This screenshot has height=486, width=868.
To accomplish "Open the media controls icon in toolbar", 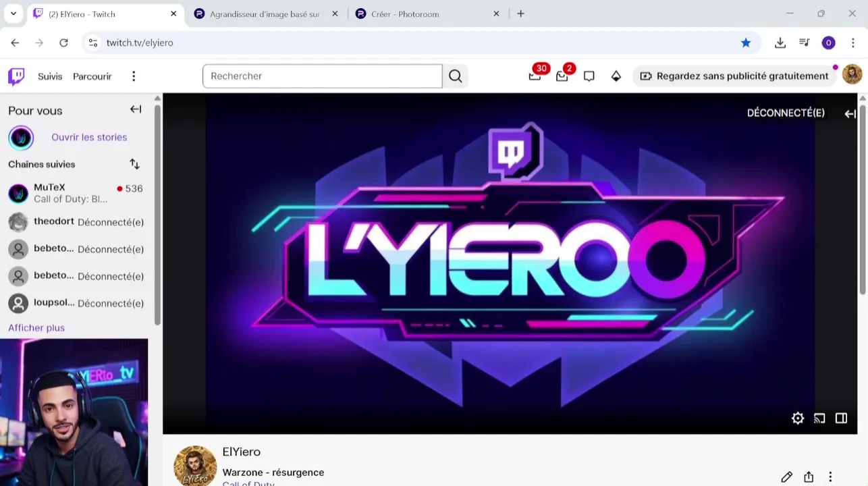I will pos(805,43).
